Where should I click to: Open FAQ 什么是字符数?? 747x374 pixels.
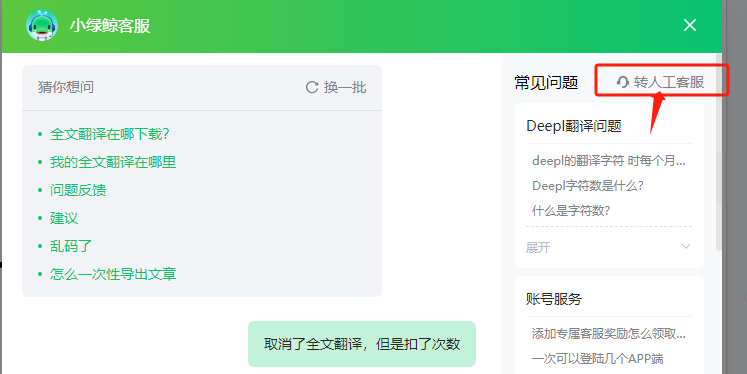571,210
